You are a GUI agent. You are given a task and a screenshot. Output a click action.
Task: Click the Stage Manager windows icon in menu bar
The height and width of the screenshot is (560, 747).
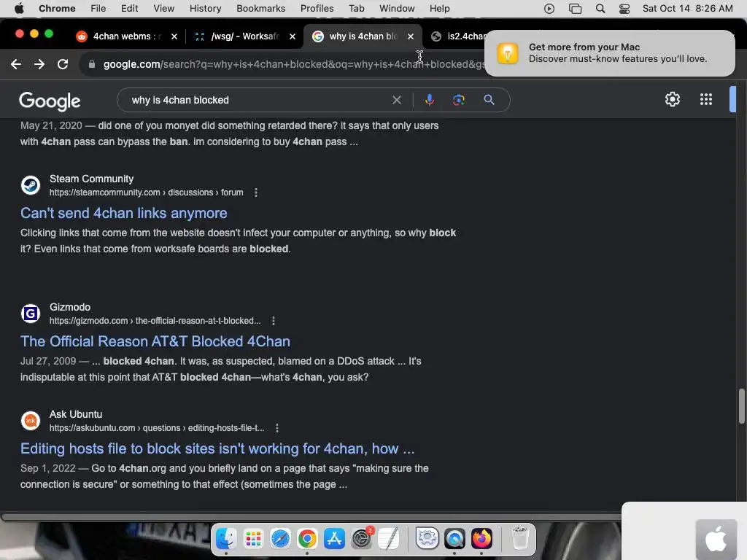[575, 9]
